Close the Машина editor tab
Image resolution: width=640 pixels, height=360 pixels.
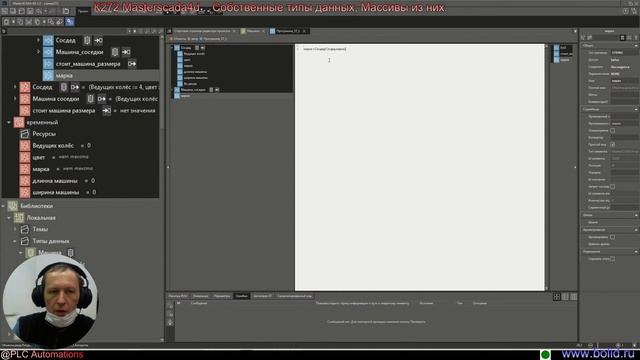click(x=263, y=31)
